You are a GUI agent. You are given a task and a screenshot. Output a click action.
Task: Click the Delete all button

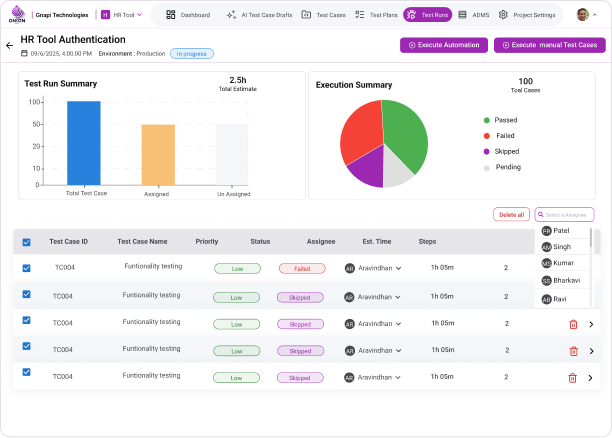pos(511,215)
